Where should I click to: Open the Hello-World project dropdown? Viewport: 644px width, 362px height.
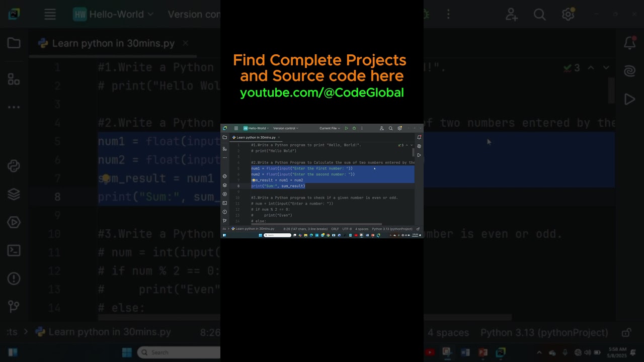tap(256, 128)
